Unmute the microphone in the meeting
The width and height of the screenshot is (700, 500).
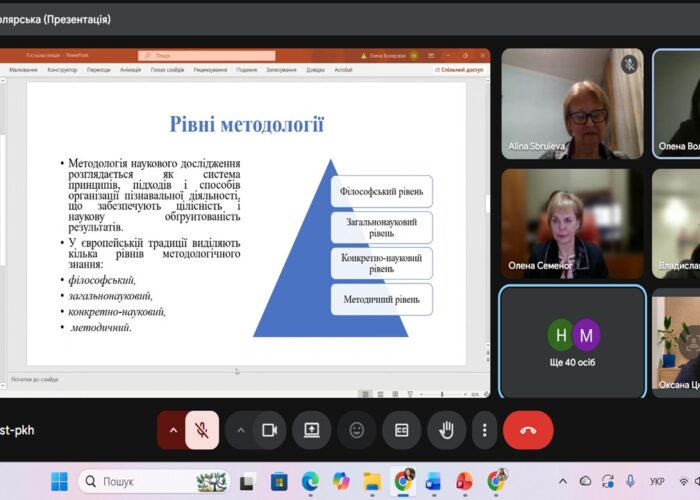(202, 430)
